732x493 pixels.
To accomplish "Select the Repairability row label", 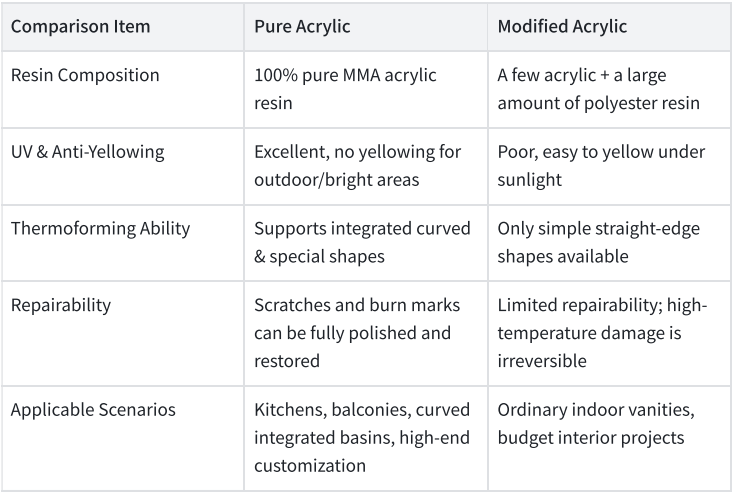I will click(61, 305).
